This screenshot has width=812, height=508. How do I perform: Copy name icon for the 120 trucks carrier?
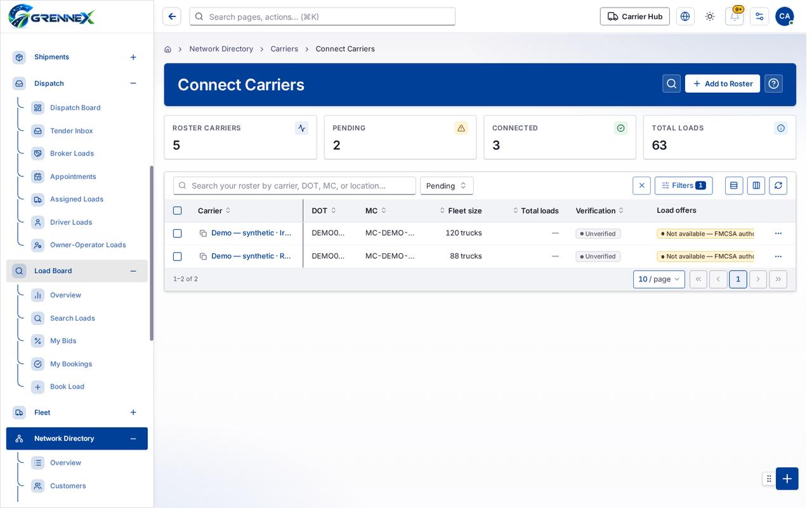203,234
